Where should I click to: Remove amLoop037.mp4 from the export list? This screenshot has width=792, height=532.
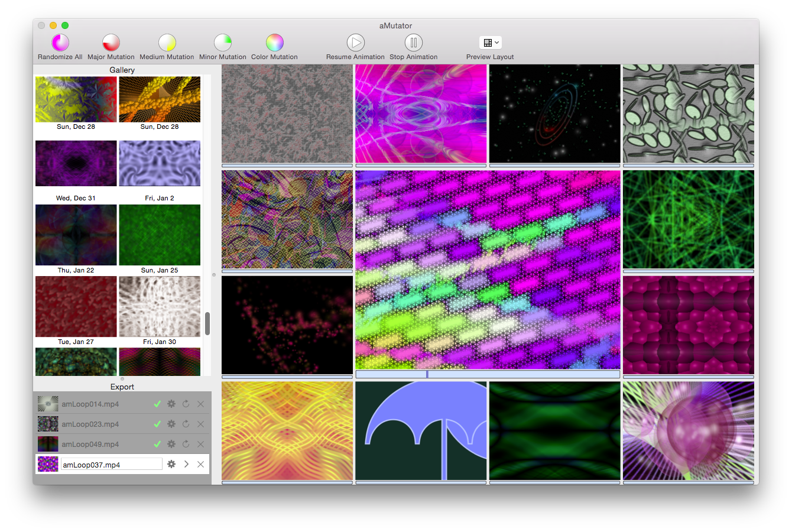pos(201,465)
